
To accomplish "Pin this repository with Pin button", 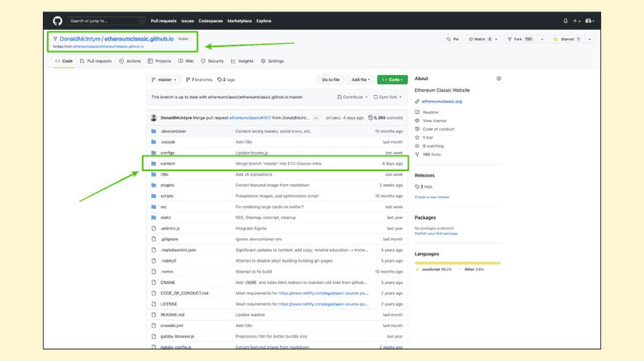I will tap(452, 39).
